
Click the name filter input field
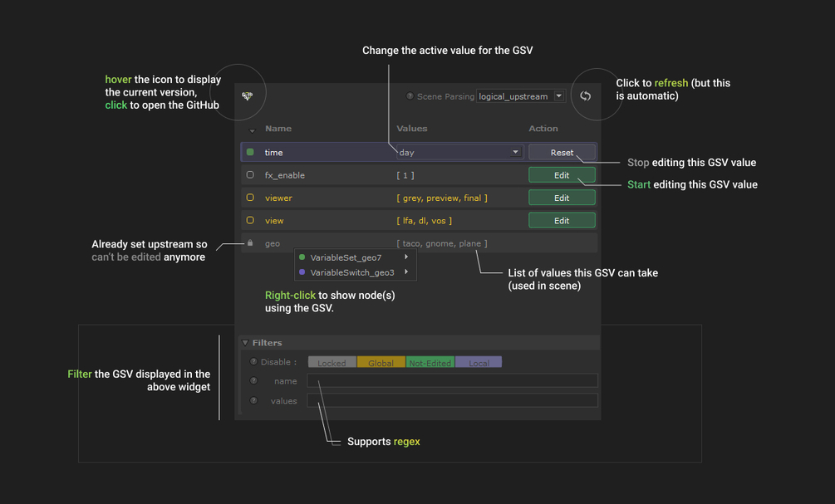(452, 381)
